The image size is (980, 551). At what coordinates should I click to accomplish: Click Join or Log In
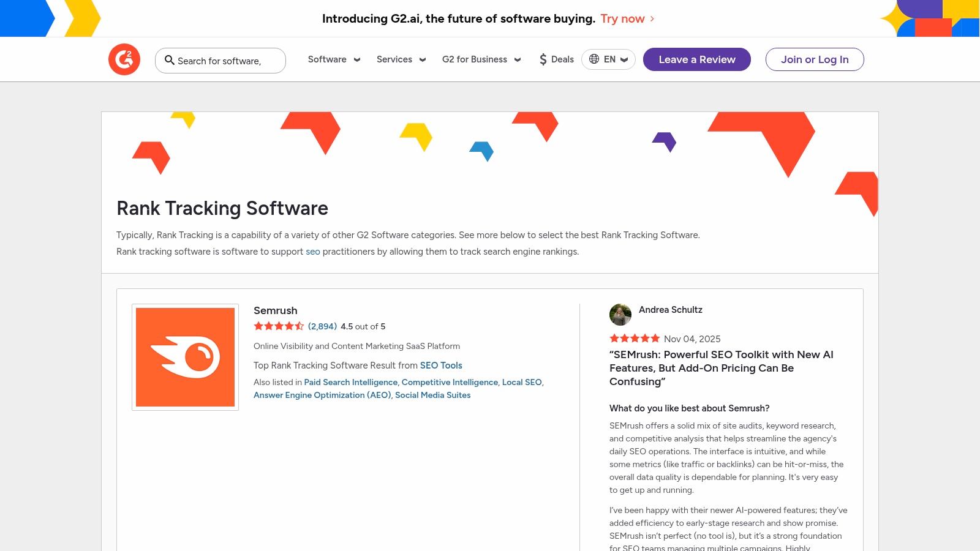[x=815, y=59]
